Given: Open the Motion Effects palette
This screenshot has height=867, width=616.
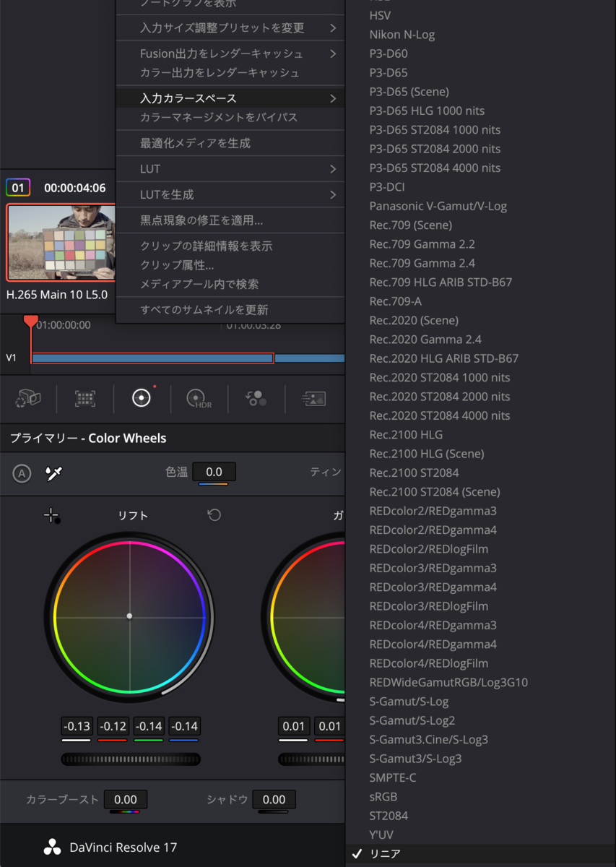Looking at the screenshot, I should (x=313, y=398).
